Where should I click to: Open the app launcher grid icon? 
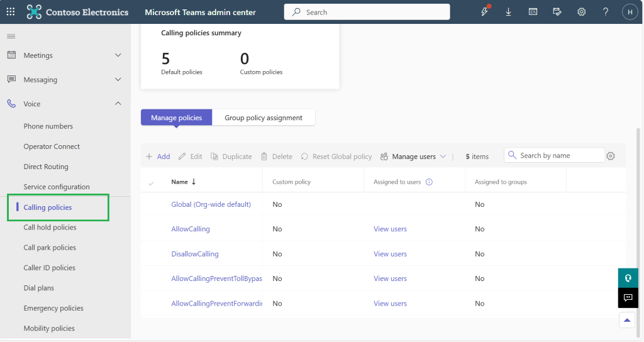[x=11, y=12]
